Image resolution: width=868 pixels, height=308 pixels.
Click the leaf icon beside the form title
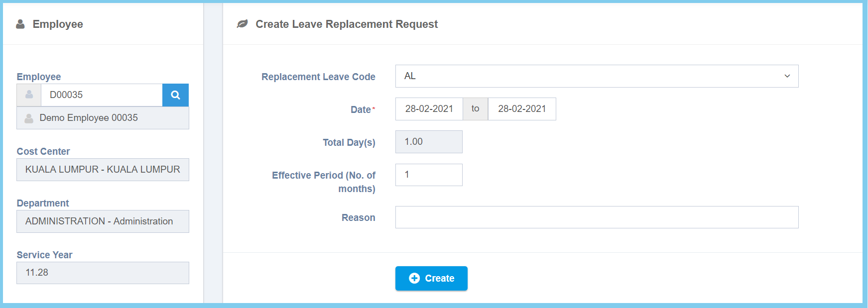pos(243,24)
